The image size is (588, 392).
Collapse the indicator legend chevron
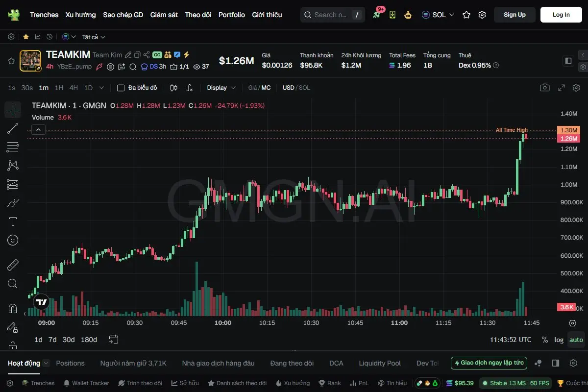coord(39,129)
